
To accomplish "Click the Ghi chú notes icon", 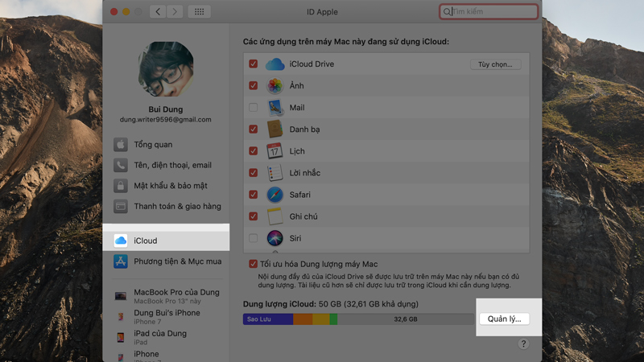I will 275,216.
